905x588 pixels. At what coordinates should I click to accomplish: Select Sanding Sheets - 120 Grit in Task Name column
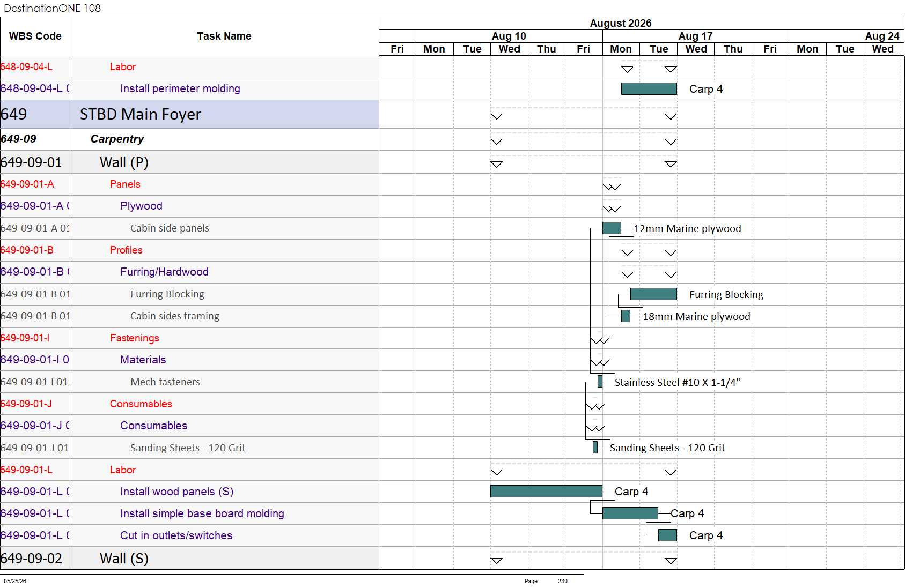click(188, 448)
